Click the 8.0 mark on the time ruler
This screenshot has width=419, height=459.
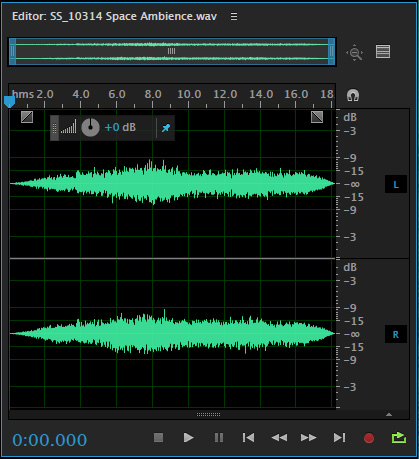(x=153, y=94)
